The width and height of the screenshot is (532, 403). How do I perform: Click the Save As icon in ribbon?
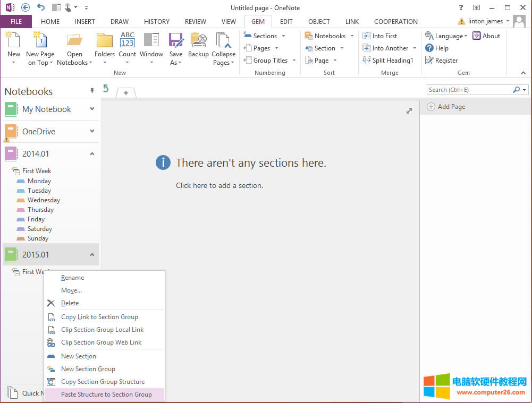pos(176,41)
